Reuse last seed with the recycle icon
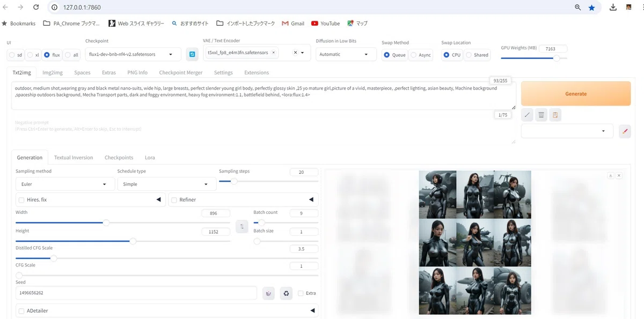 [x=286, y=293]
